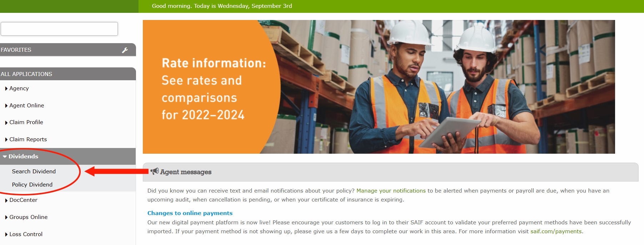Image resolution: width=644 pixels, height=245 pixels.
Task: Open Search Dividend under Dividends
Action: pos(34,172)
